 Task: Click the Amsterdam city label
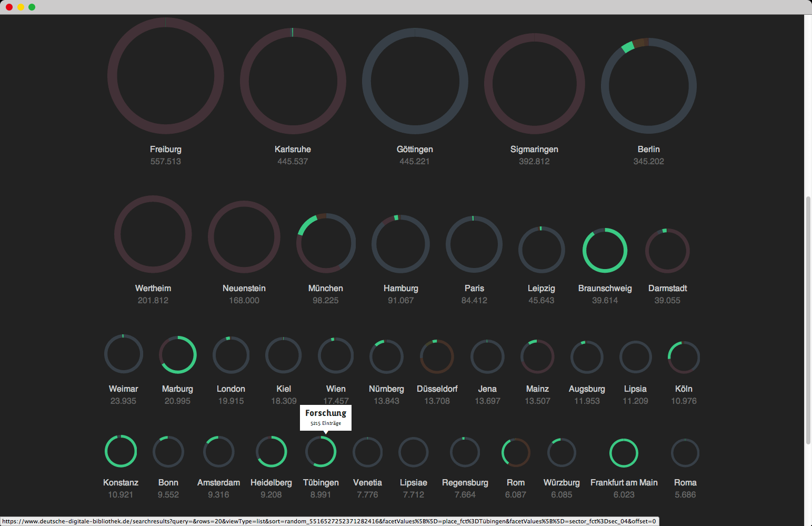(x=218, y=482)
